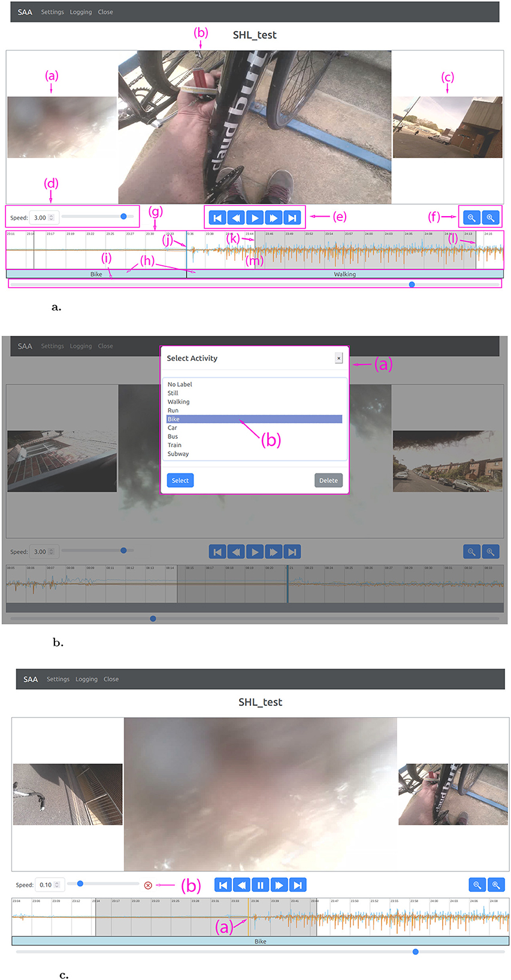Click the red circled-x icon beside speed slider

pos(148,885)
